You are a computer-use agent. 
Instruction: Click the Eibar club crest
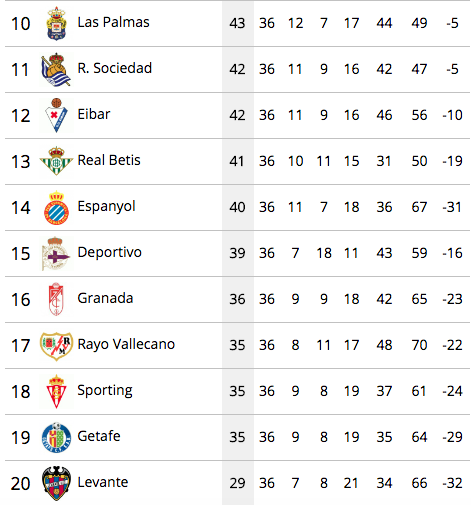pyautogui.click(x=56, y=115)
